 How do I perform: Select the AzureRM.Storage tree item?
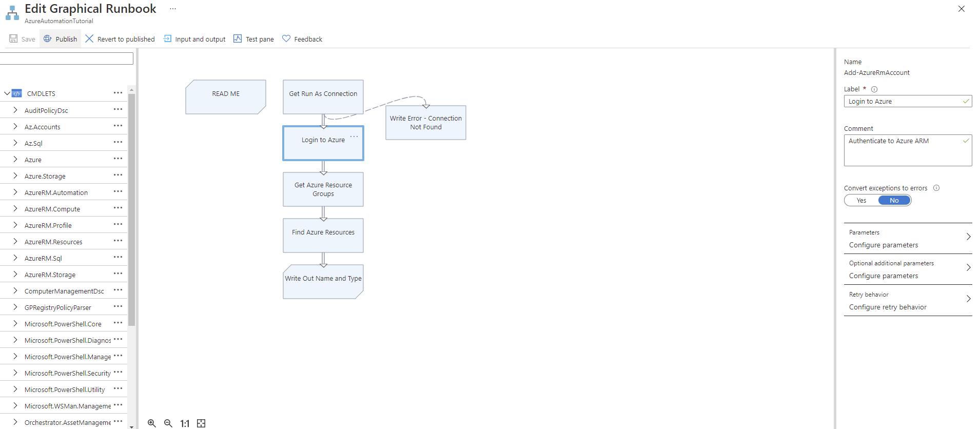point(50,275)
